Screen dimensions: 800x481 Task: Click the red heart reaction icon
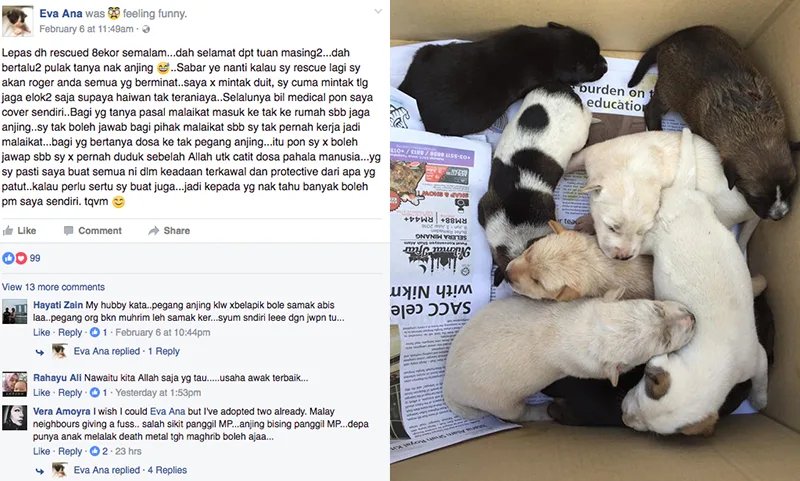point(21,258)
